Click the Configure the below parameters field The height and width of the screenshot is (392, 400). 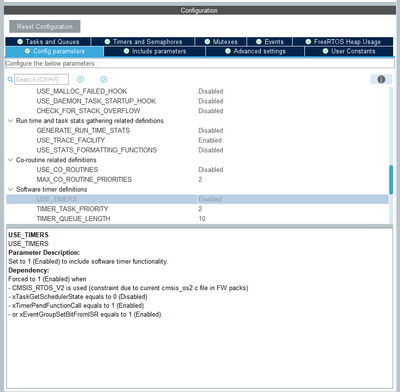[200, 63]
